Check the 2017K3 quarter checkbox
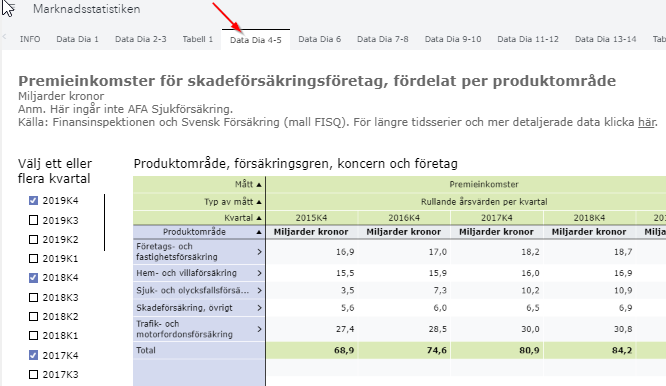 point(33,375)
